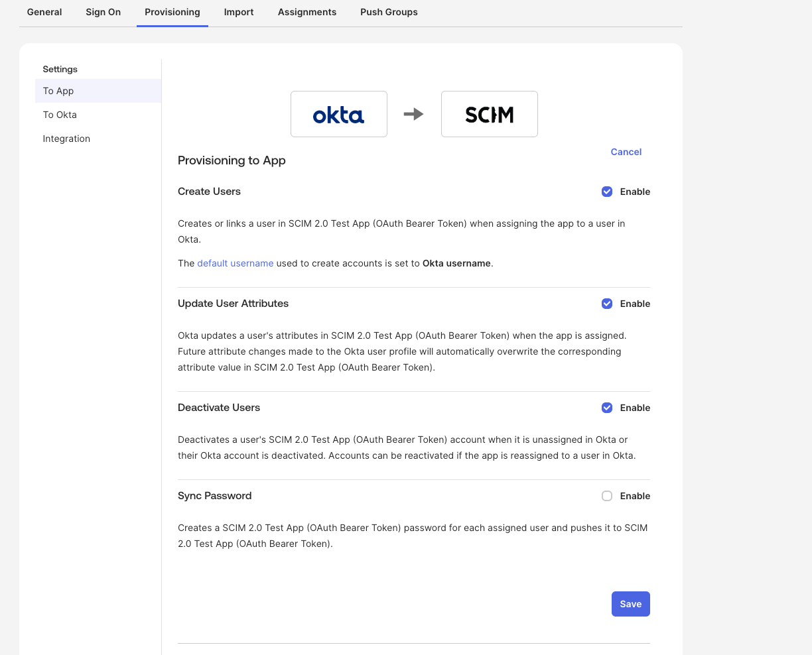Open Integration settings section

click(98, 139)
